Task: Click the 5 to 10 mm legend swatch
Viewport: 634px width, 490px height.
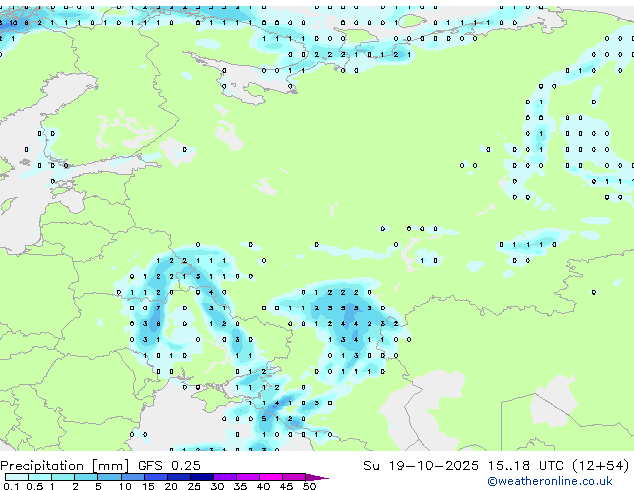Action: (x=109, y=477)
